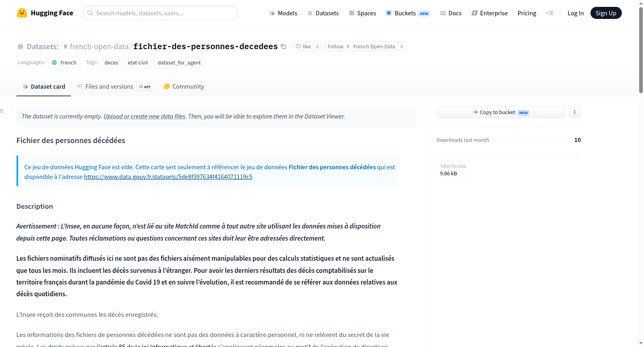
Task: Open the Docs page
Action: click(451, 13)
